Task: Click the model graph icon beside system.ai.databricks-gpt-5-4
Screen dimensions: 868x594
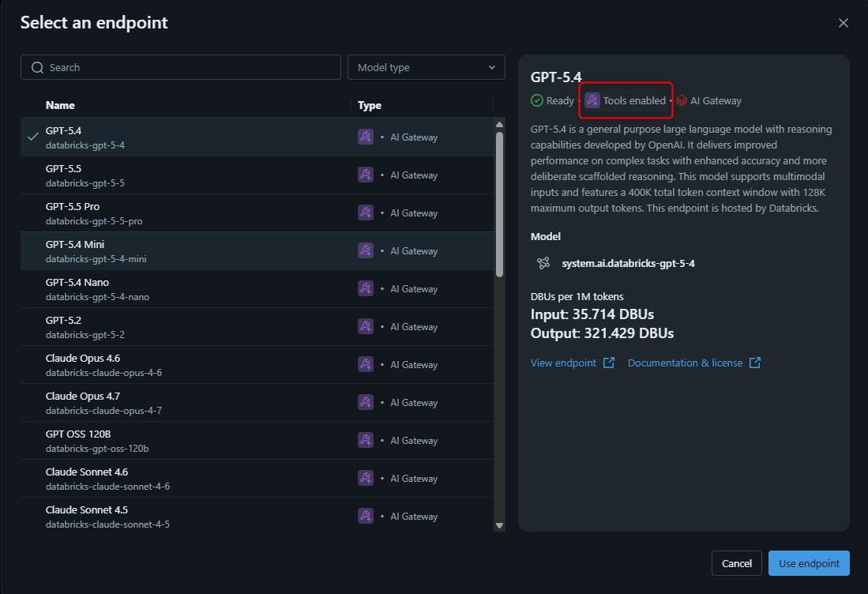Action: tap(543, 263)
